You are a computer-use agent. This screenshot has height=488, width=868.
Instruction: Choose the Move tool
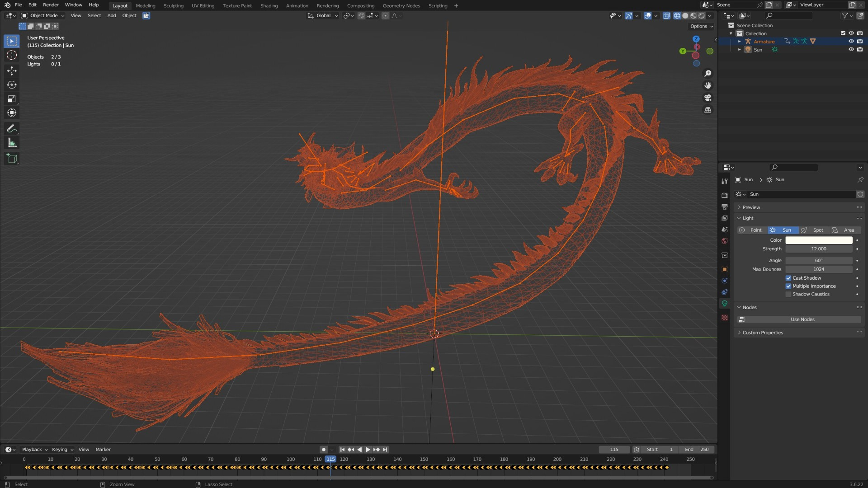pyautogui.click(x=12, y=70)
